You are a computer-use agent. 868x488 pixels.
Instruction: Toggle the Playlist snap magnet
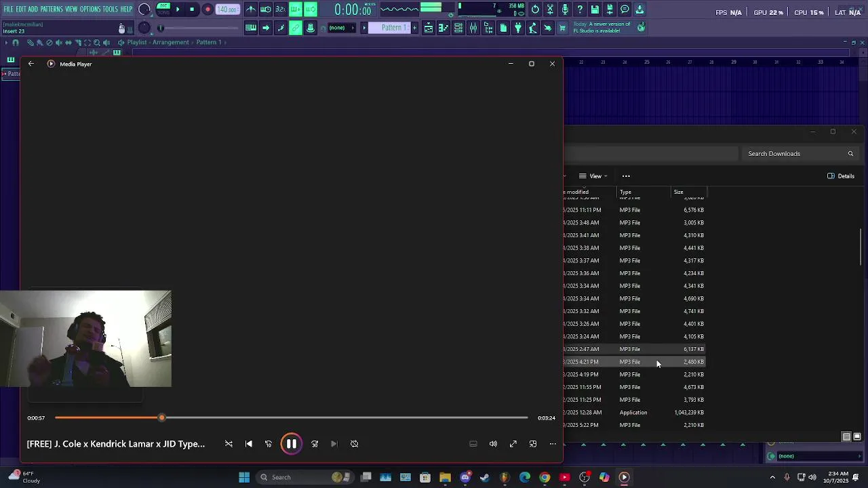coord(16,42)
